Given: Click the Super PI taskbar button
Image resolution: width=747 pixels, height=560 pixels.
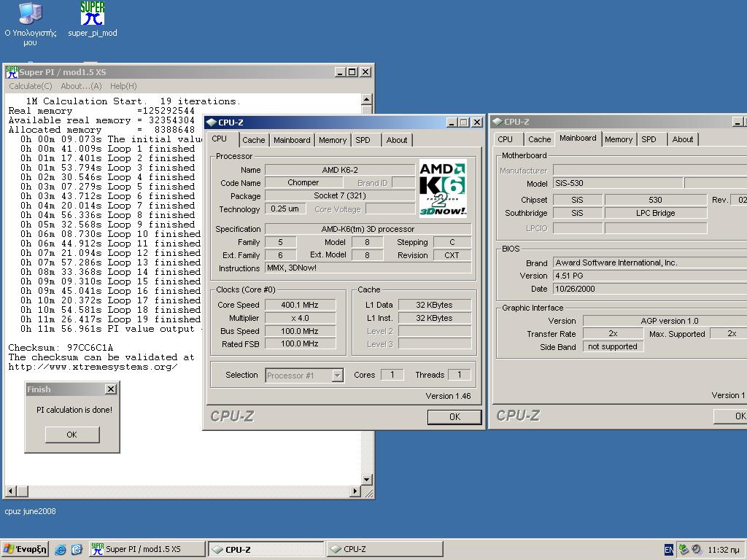Looking at the screenshot, I should [x=147, y=549].
